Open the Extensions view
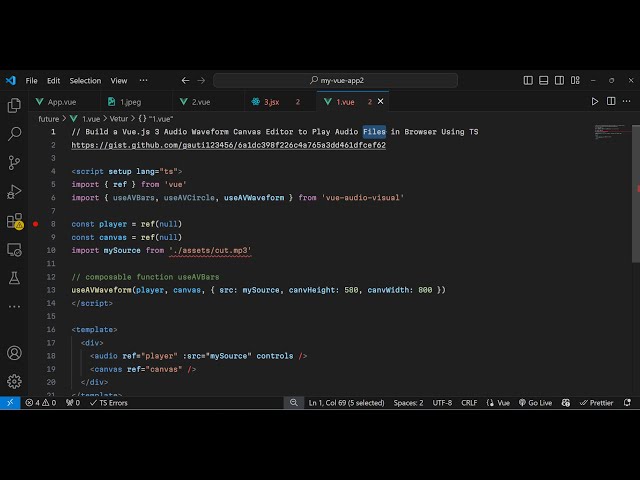This screenshot has width=640, height=480. tap(14, 220)
